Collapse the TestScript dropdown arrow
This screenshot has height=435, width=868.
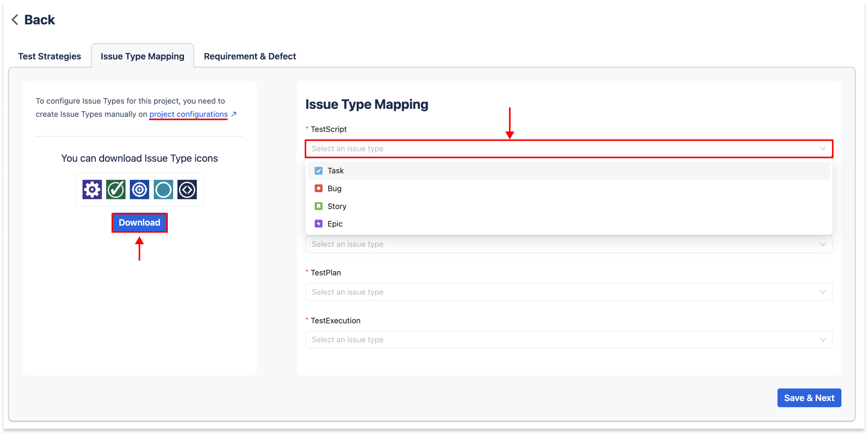pos(823,149)
